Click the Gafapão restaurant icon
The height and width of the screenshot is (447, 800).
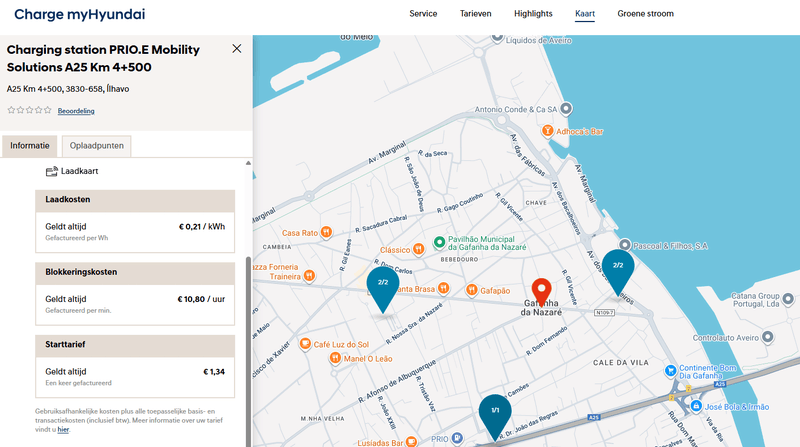point(472,290)
